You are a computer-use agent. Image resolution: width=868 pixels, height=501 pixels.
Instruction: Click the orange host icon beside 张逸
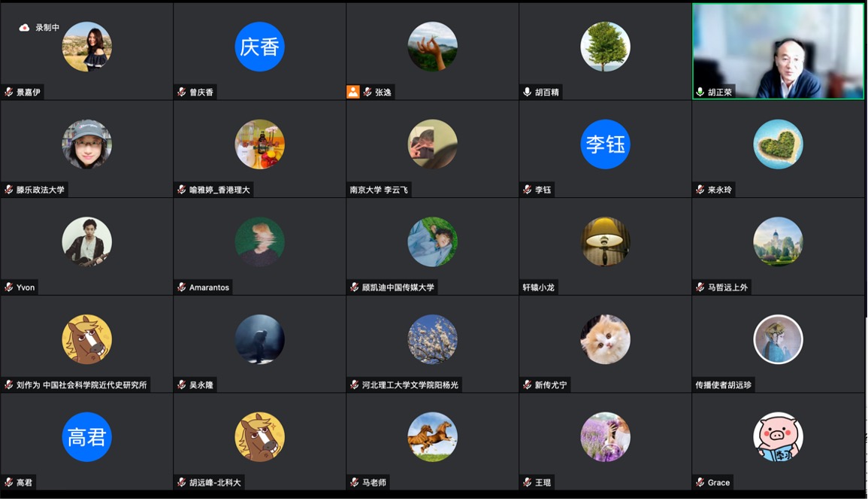pyautogui.click(x=353, y=92)
